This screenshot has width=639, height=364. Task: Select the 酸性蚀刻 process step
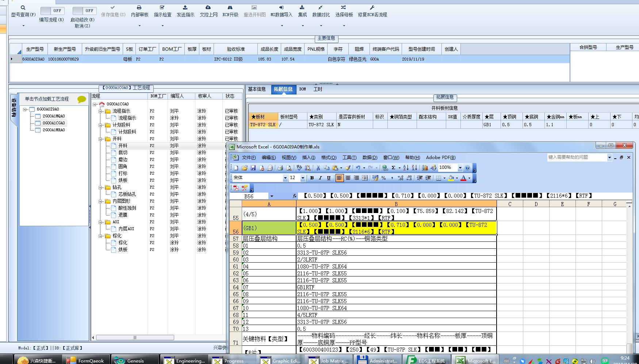(127, 208)
